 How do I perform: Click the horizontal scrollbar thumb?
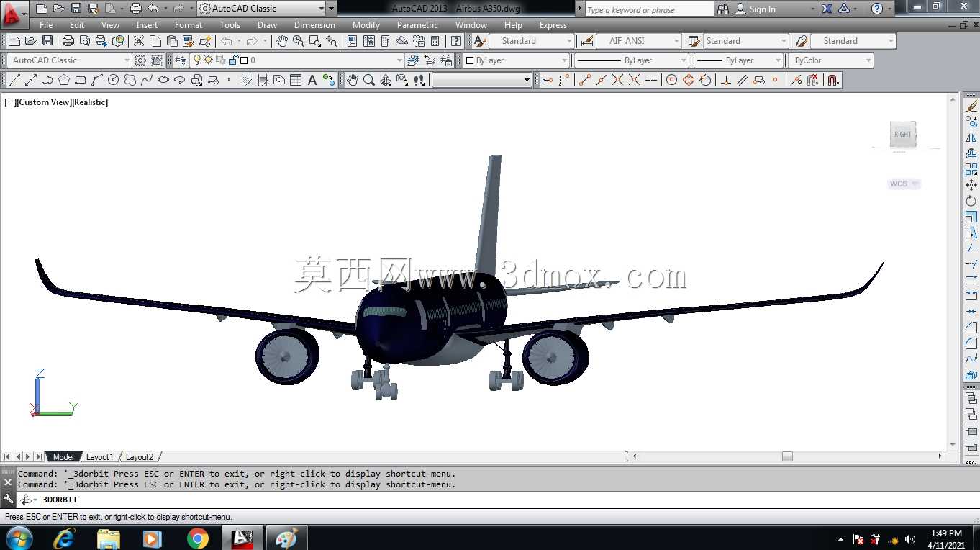(787, 456)
